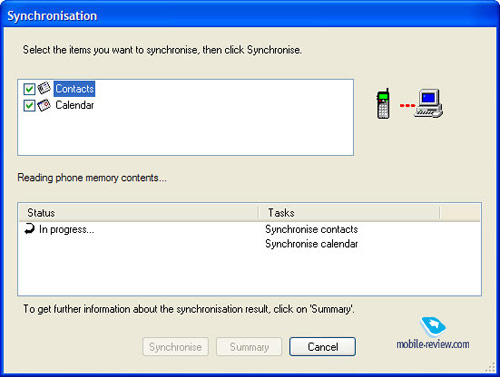Click the computer icon
Image resolution: width=500 pixels, height=377 pixels.
(x=429, y=103)
